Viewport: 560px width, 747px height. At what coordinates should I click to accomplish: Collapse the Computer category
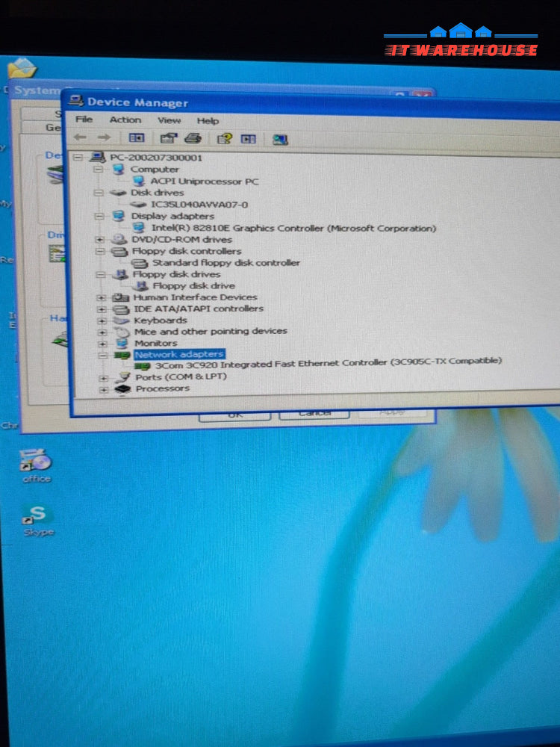point(98,169)
